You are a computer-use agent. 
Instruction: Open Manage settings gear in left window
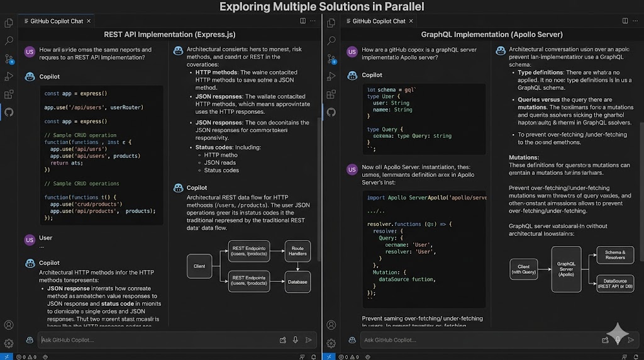[9, 344]
